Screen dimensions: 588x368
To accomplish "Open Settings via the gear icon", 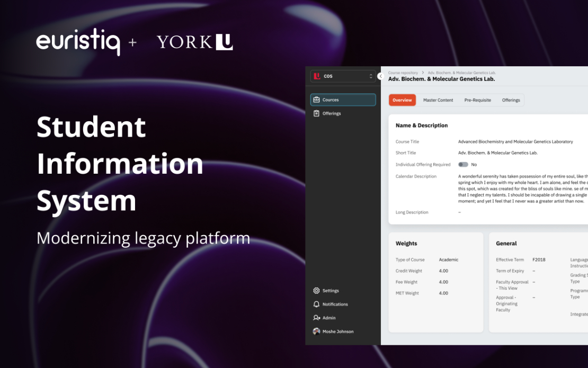I will pyautogui.click(x=316, y=290).
